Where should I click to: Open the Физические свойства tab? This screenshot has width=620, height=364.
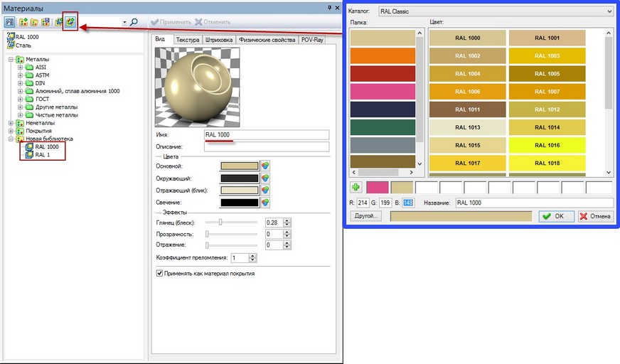coord(267,40)
